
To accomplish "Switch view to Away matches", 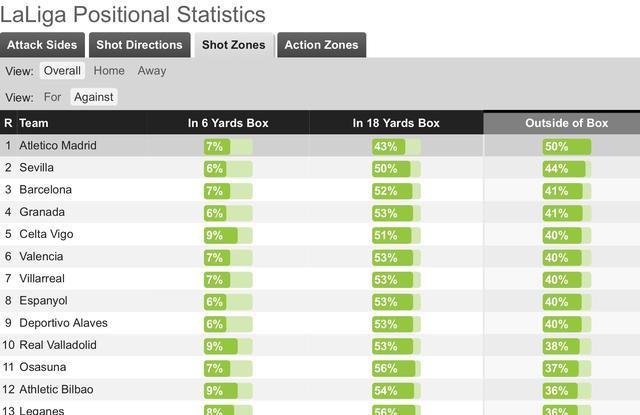I will (x=152, y=71).
